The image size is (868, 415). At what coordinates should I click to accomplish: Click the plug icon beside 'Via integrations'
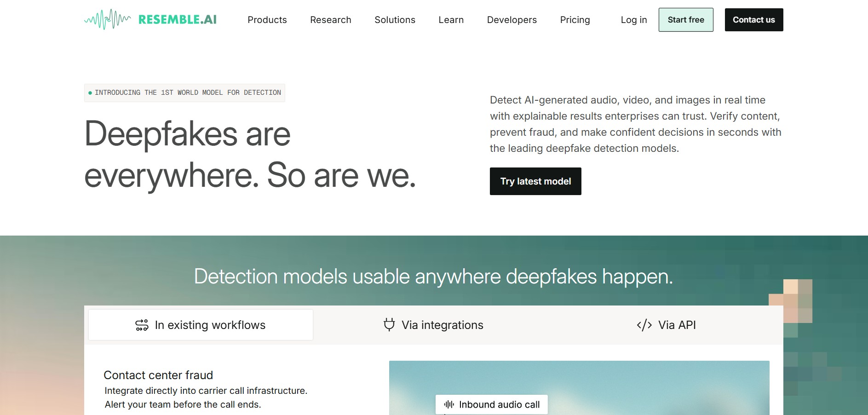pos(389,325)
